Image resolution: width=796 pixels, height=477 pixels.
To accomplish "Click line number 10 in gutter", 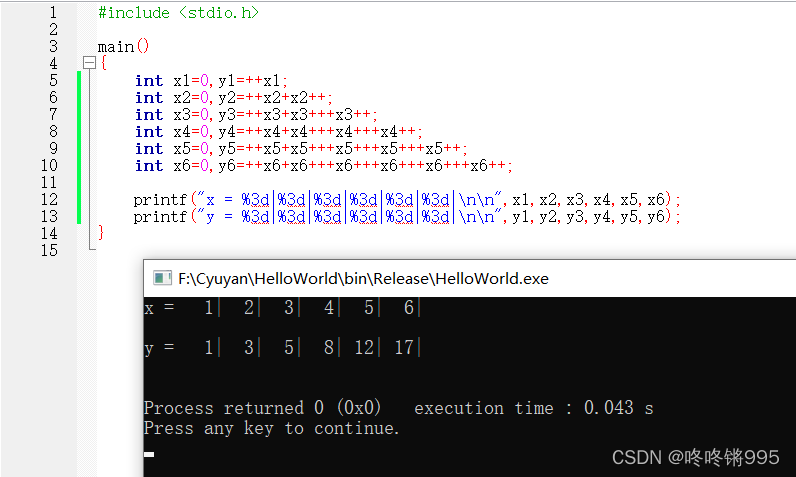I will 49,165.
